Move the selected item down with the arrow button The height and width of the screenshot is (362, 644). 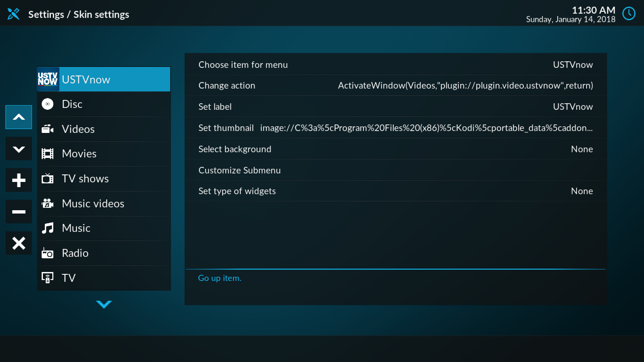[18, 148]
